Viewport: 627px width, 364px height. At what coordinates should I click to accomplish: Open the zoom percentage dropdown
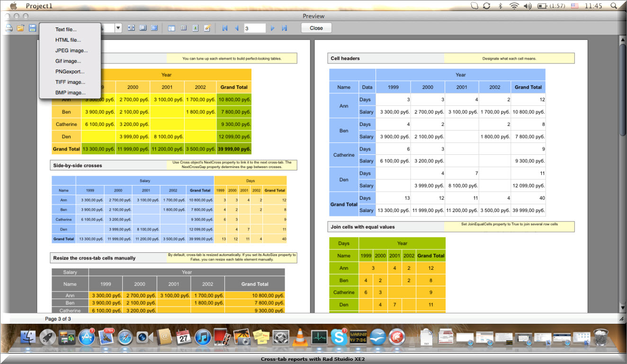click(118, 27)
